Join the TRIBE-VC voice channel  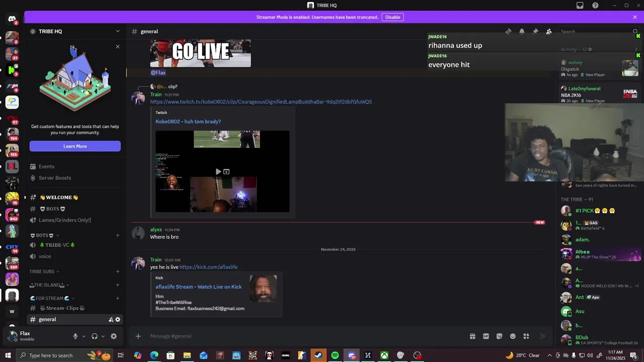click(75, 245)
